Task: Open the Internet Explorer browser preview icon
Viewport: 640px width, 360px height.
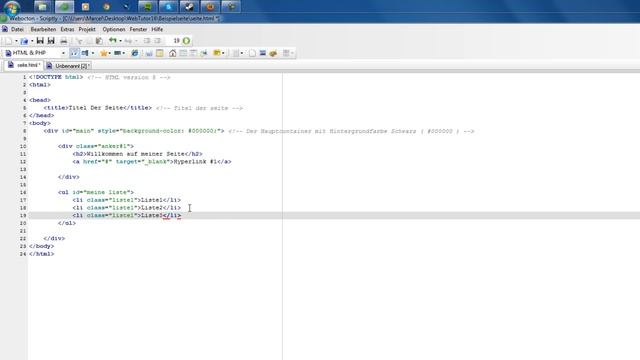Action: 134,53
